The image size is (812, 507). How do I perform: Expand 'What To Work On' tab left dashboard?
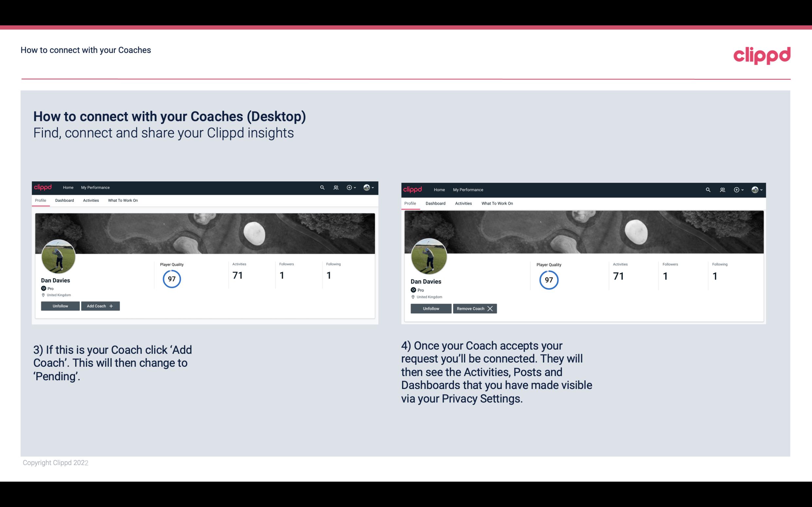[x=122, y=200]
